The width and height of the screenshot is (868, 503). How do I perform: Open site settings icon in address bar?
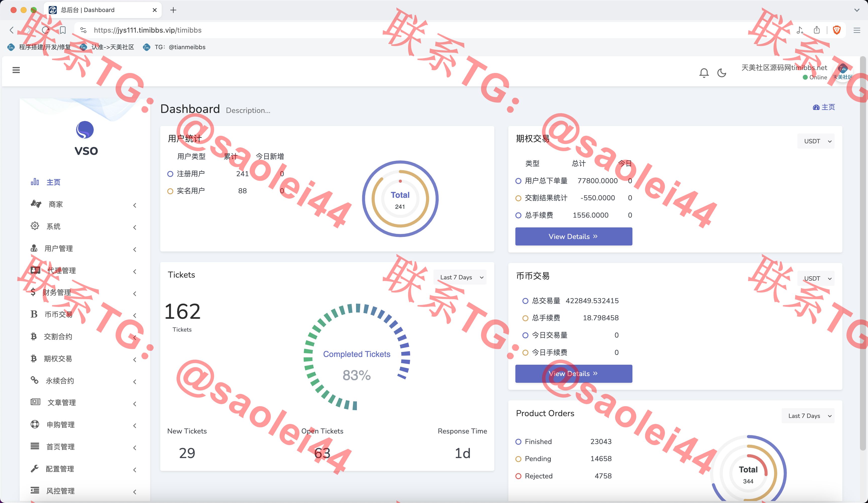point(83,30)
